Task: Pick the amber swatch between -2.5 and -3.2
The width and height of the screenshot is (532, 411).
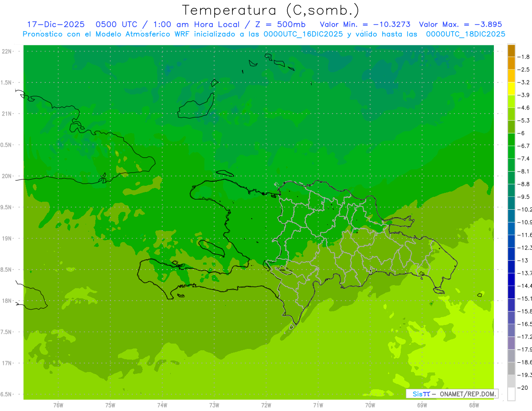Action: 511,76
